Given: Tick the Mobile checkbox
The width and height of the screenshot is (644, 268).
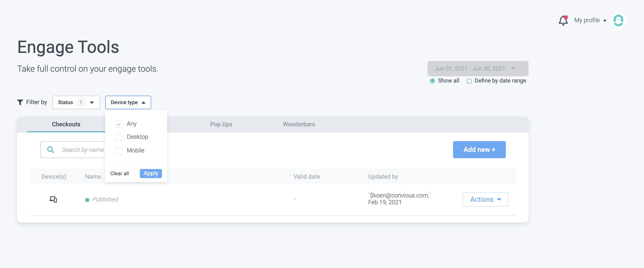Looking at the screenshot, I should pos(119,151).
